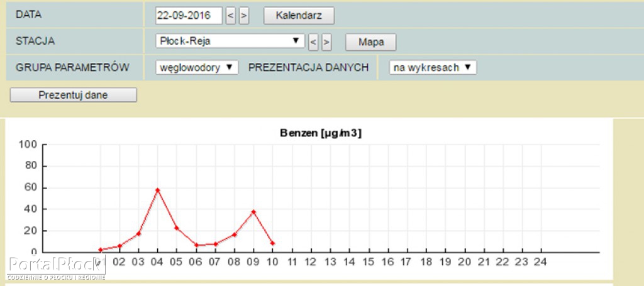Open the Mapa station map
This screenshot has height=286, width=644.
pyautogui.click(x=371, y=42)
